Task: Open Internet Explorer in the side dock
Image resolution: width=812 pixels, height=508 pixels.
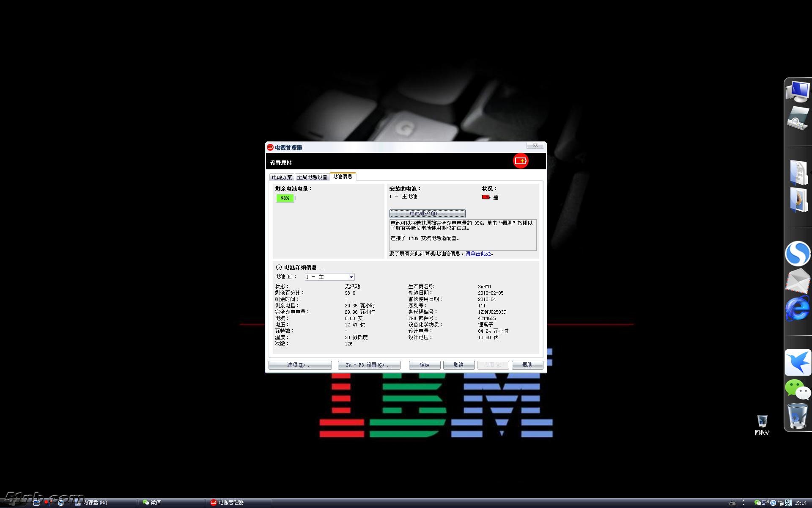Action: (798, 308)
